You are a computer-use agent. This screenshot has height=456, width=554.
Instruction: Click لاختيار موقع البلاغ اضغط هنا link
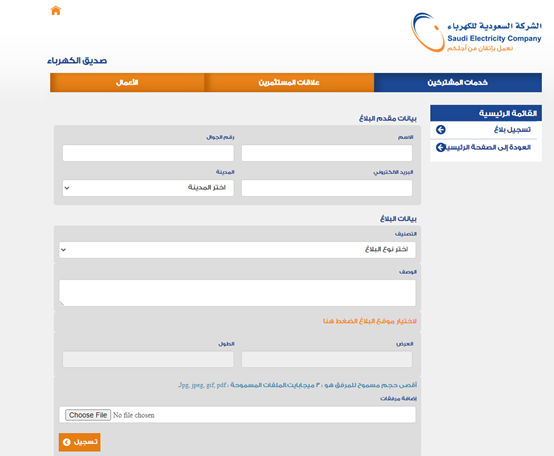(370, 321)
